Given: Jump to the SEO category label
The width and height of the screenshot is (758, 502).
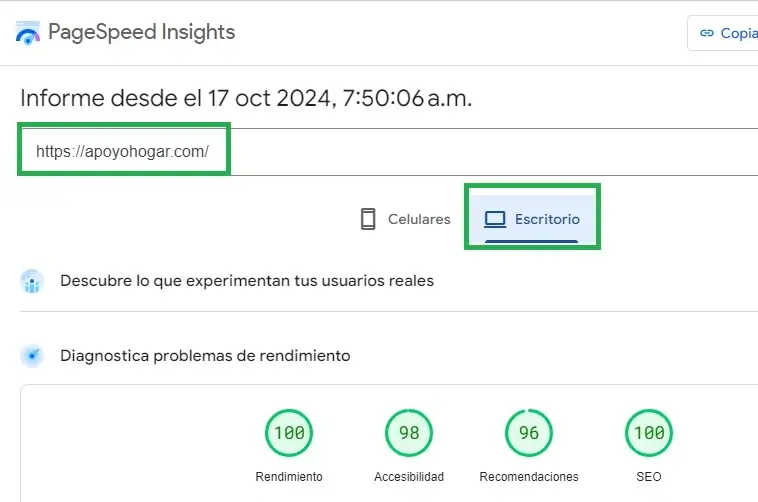Looking at the screenshot, I should (x=649, y=477).
